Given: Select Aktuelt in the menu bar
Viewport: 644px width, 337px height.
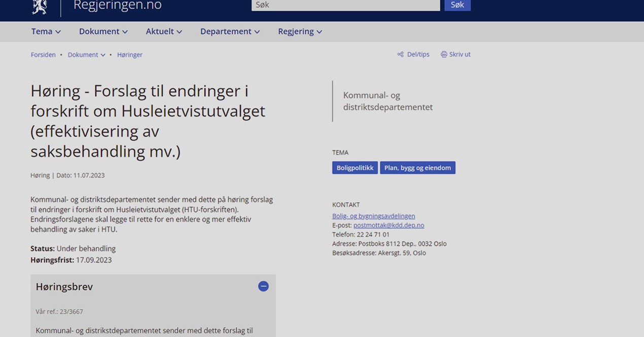Looking at the screenshot, I should 160,31.
